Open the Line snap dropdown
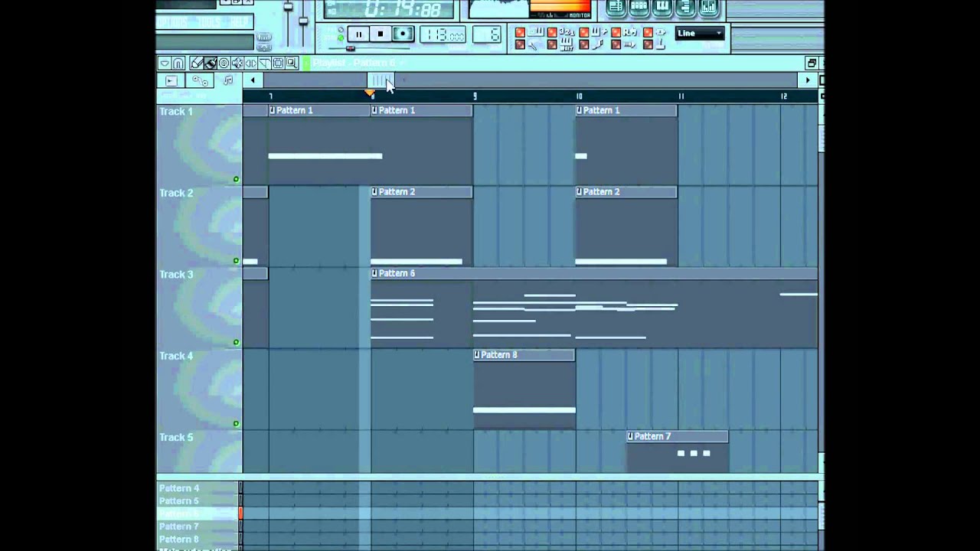Viewport: 980px width, 551px height. tap(700, 33)
